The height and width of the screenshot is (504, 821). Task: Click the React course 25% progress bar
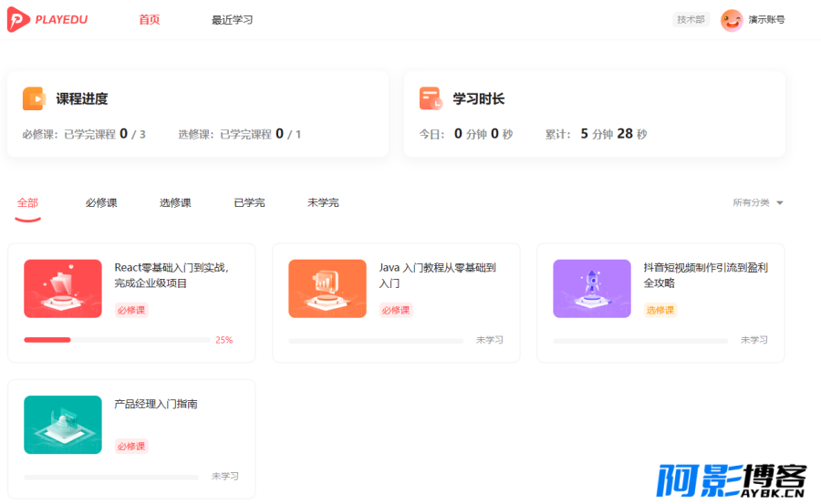tap(117, 340)
